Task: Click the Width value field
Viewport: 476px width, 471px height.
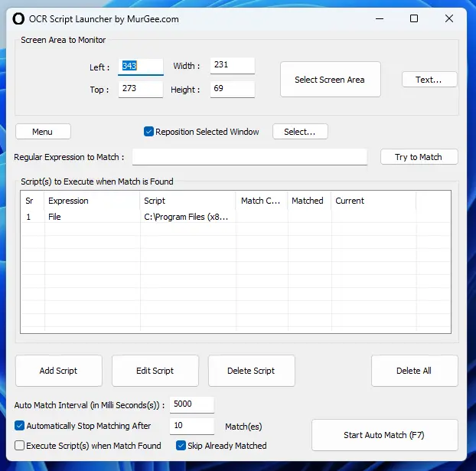Action: 233,66
